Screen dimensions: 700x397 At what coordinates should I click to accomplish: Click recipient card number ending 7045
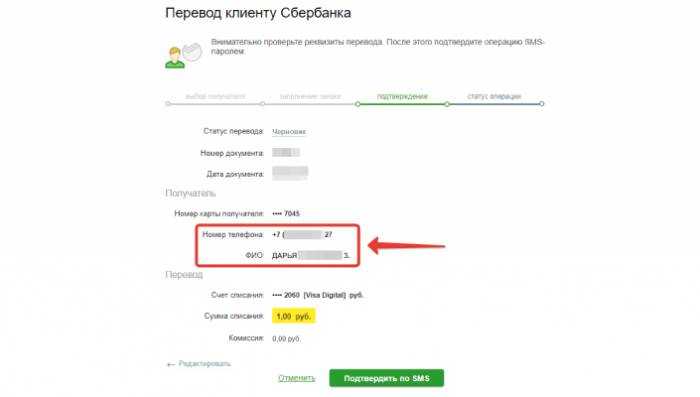click(x=286, y=213)
